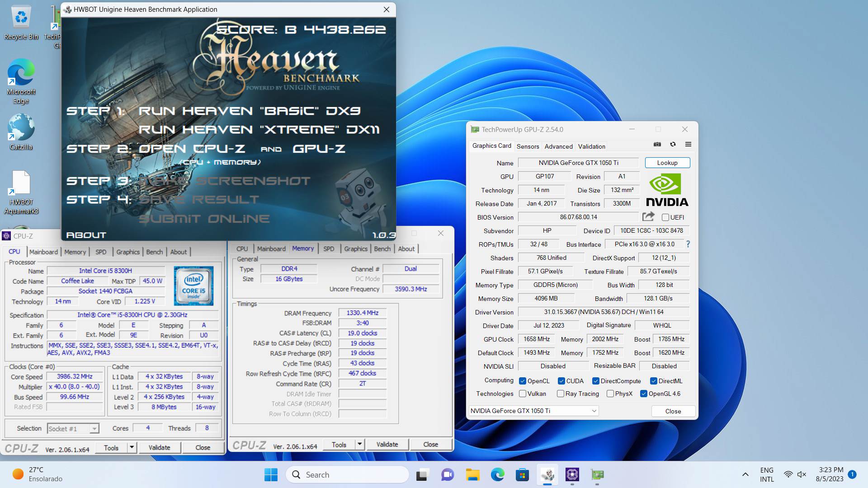Click the taskbar Search box

click(347, 474)
